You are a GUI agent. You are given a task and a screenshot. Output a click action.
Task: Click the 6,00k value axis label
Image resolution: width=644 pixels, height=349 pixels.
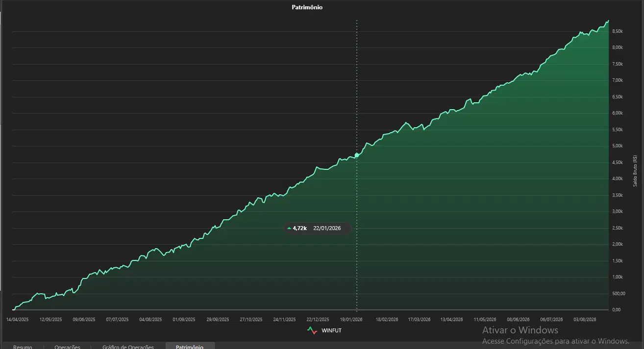(x=618, y=113)
